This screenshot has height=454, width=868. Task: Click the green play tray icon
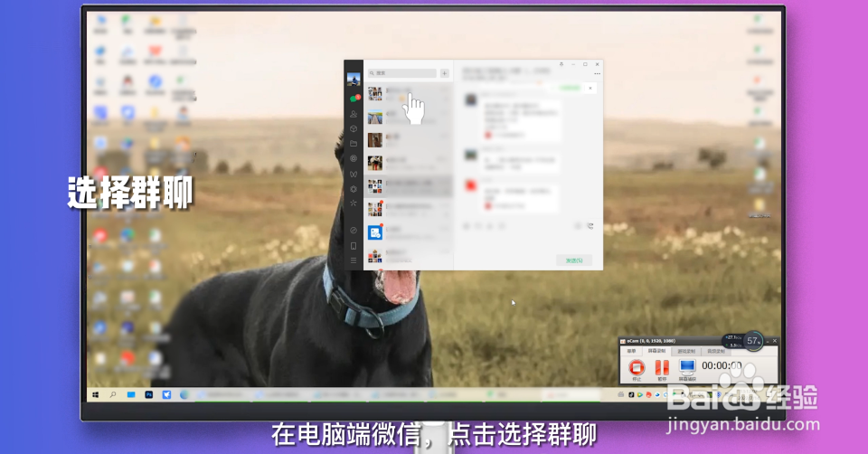click(x=640, y=394)
